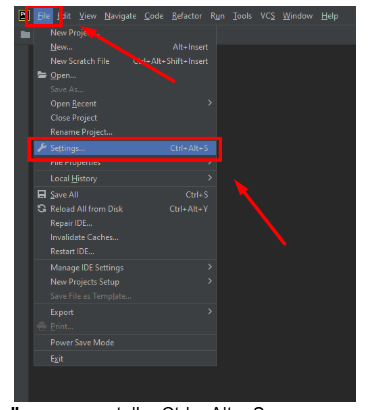Open the Refactor menu

click(187, 16)
